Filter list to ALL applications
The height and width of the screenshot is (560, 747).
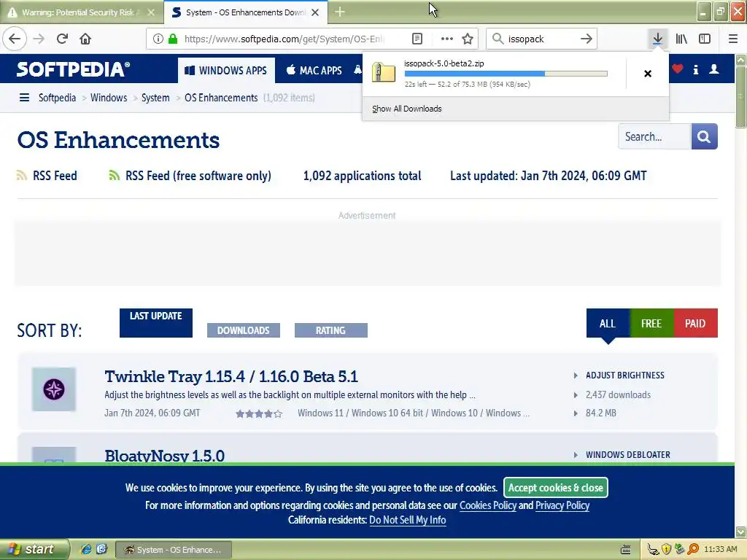608,323
